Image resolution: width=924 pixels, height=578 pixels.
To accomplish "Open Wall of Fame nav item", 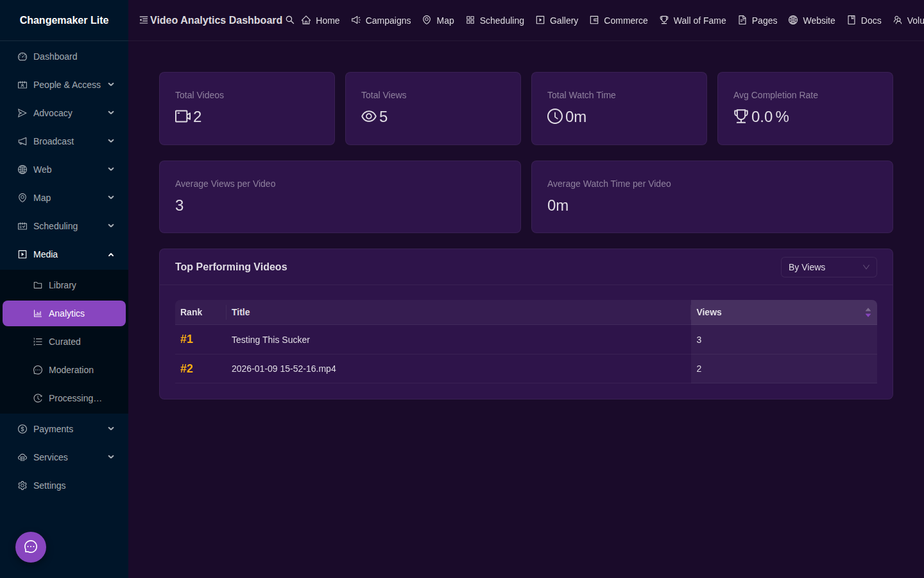I will pos(693,21).
